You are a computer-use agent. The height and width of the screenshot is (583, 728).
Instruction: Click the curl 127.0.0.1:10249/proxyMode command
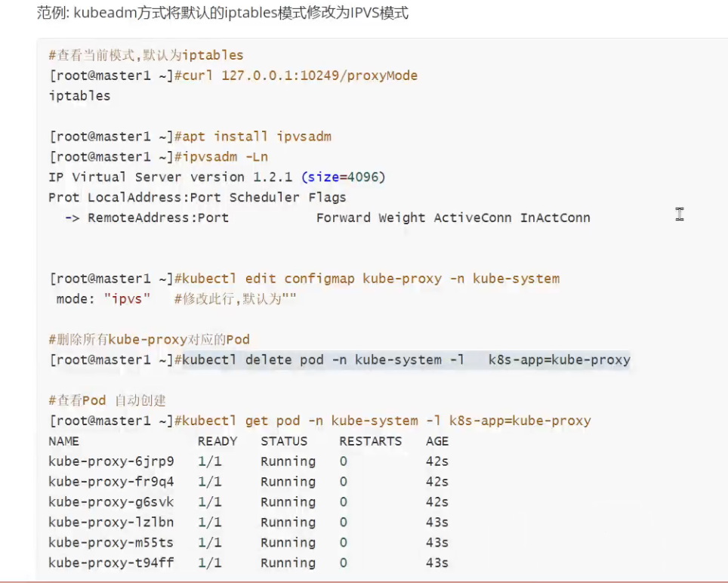coord(296,76)
